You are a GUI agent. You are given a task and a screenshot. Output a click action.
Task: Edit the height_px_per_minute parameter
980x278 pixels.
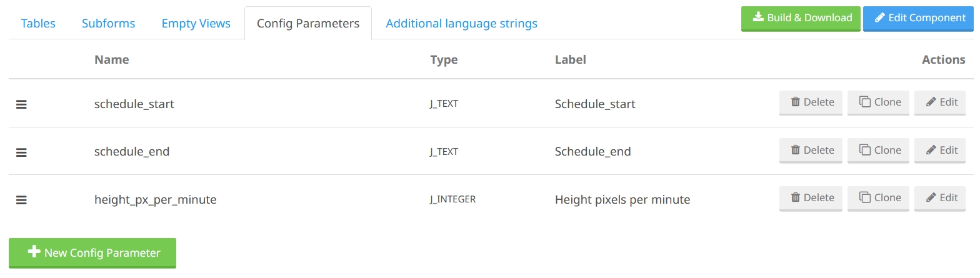click(x=940, y=198)
